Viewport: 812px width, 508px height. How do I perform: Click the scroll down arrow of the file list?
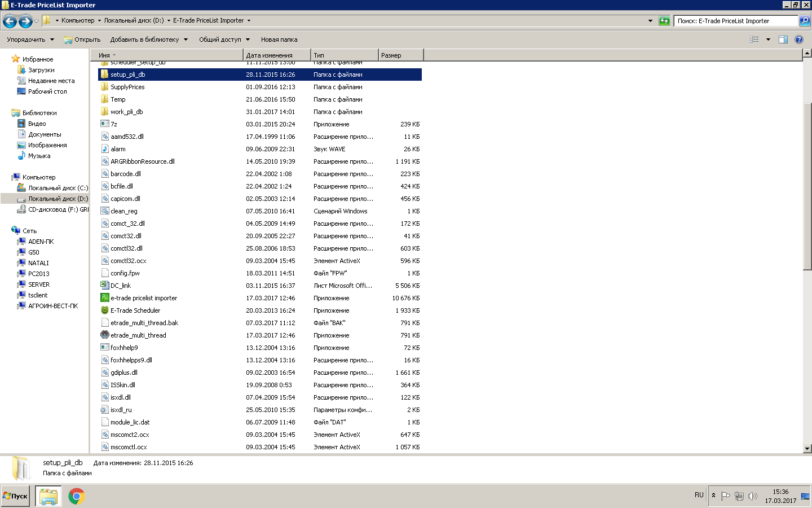click(807, 449)
